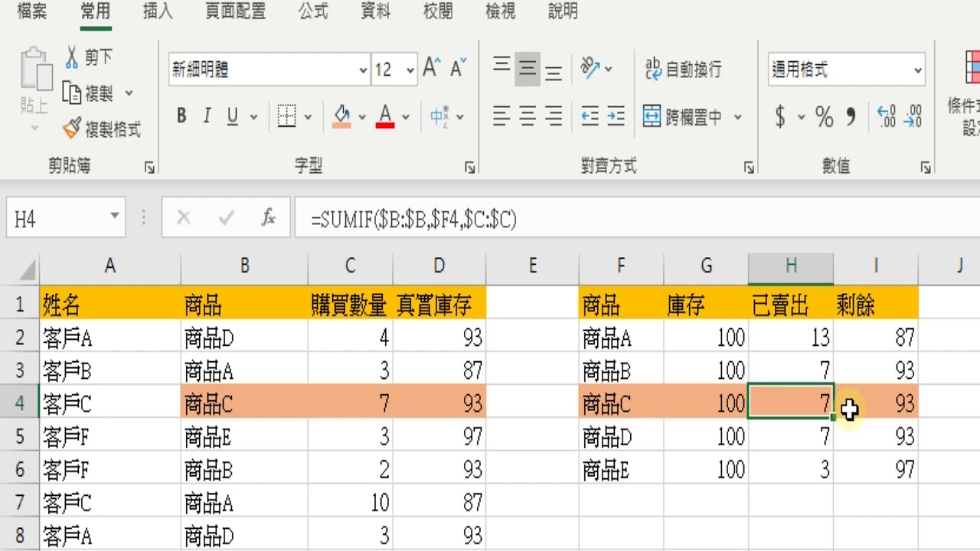Open the font name dropdown
This screenshot has height=551, width=980.
coord(363,70)
